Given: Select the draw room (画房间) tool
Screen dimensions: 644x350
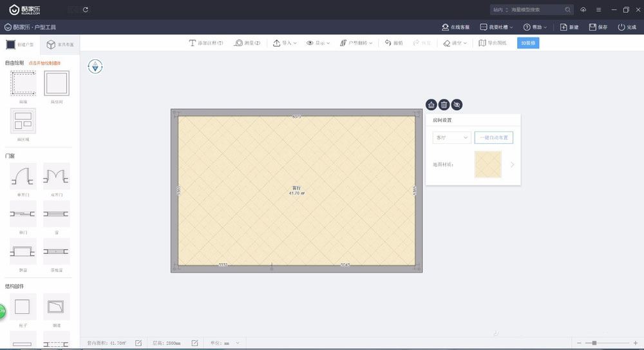Looking at the screenshot, I should pos(56,84).
